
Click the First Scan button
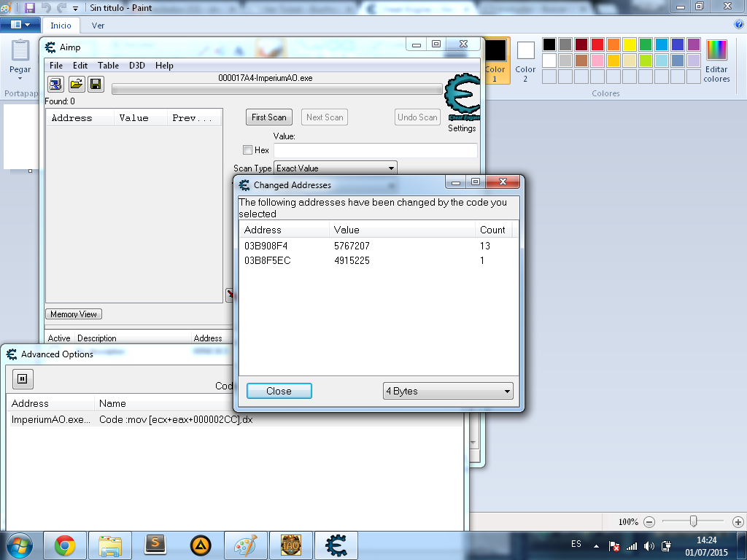click(x=268, y=117)
